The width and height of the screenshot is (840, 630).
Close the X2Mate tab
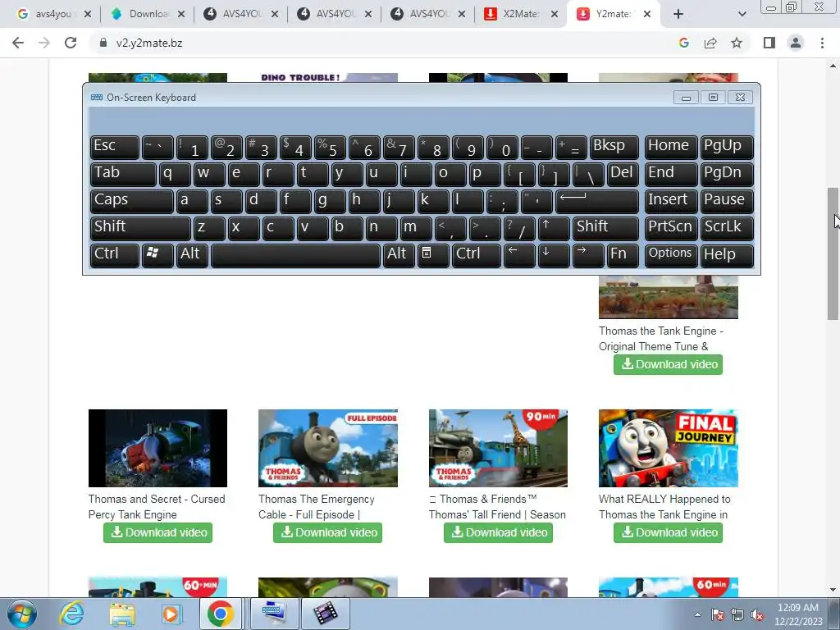click(555, 14)
